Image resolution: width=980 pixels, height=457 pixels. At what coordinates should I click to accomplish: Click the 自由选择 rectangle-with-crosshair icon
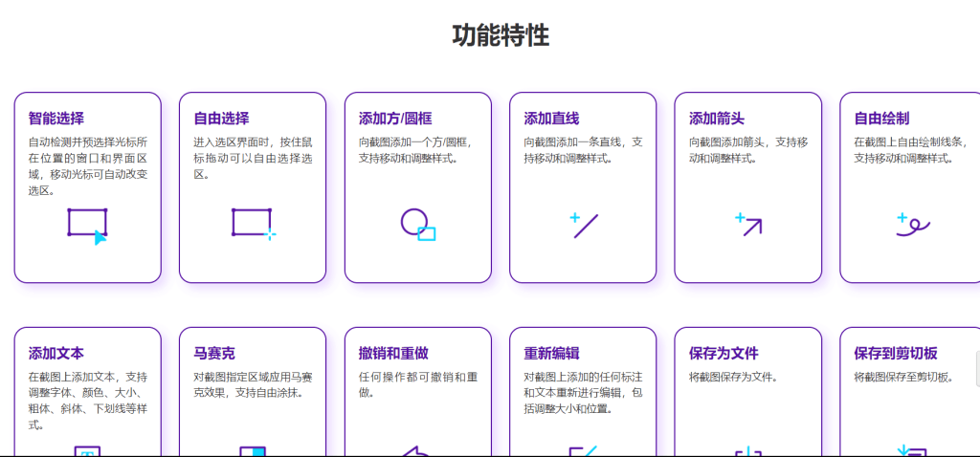[x=253, y=224]
